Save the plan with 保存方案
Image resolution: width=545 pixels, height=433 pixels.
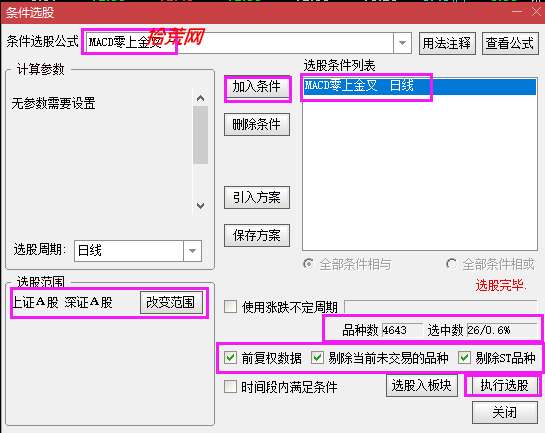coord(257,235)
